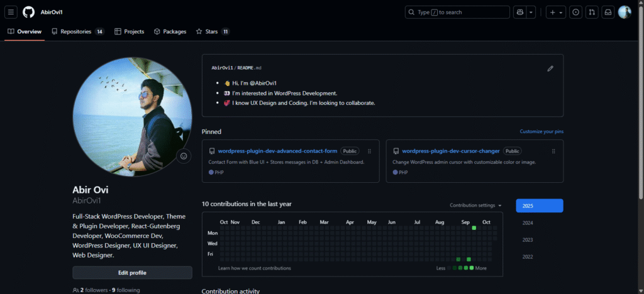Open the Issues icon in the header
This screenshot has width=644, height=294.
coord(575,12)
